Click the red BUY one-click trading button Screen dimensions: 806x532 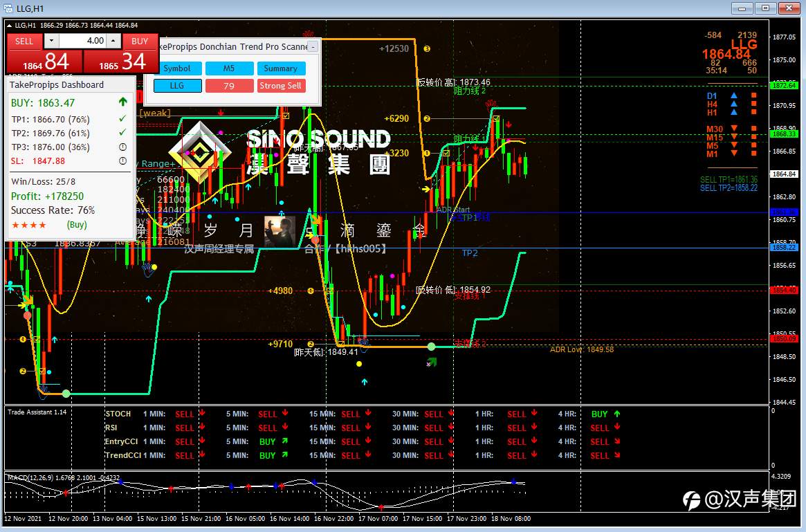pyautogui.click(x=140, y=41)
